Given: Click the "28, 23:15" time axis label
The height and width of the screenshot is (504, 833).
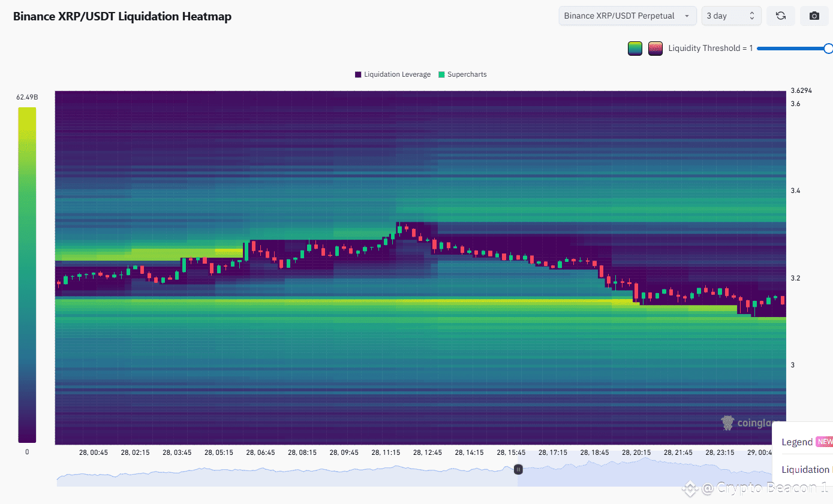Looking at the screenshot, I should tap(720, 452).
